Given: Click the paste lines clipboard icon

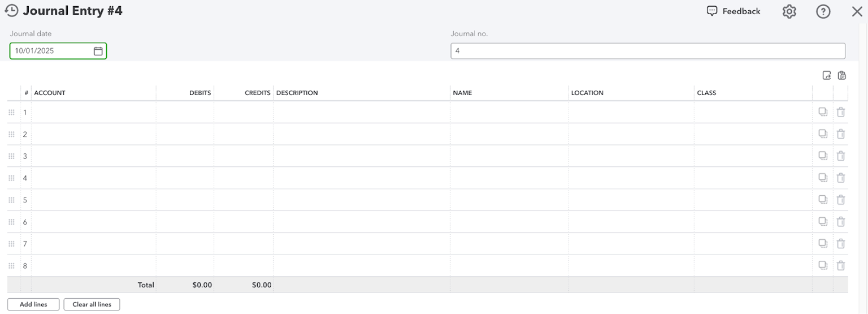Looking at the screenshot, I should [x=841, y=75].
